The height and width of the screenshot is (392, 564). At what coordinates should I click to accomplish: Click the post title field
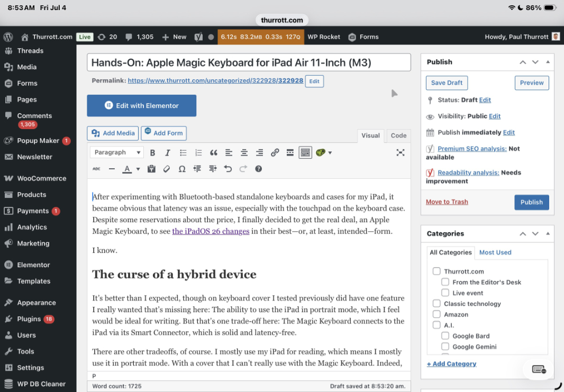[249, 62]
